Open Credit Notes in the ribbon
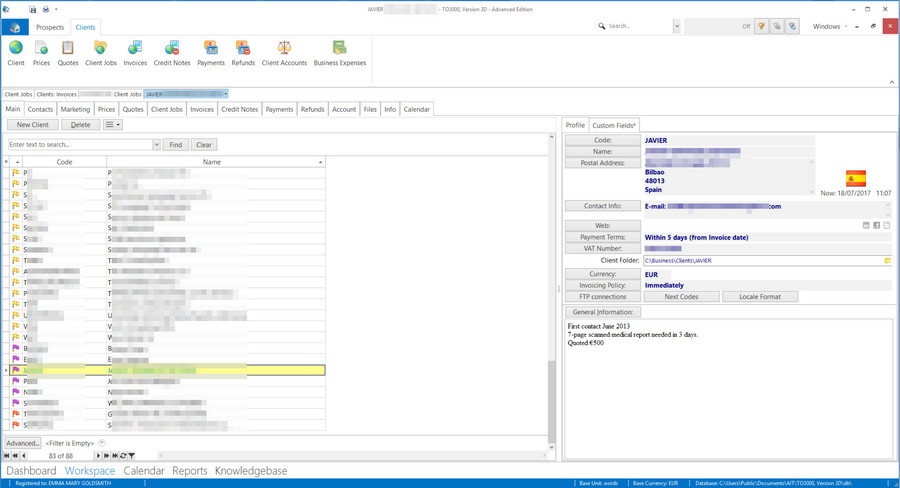The width and height of the screenshot is (900, 488). [x=171, y=52]
